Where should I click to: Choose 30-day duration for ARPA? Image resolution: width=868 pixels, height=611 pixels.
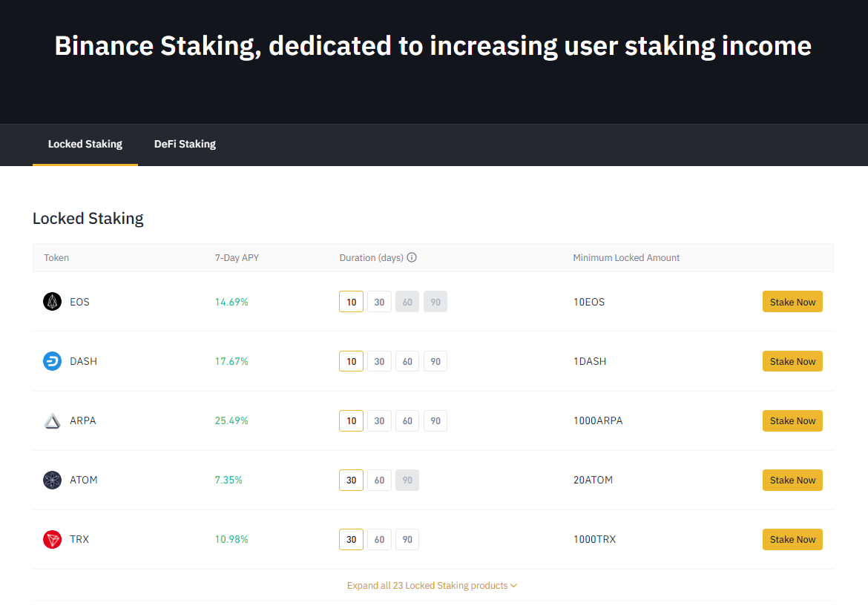tap(379, 420)
